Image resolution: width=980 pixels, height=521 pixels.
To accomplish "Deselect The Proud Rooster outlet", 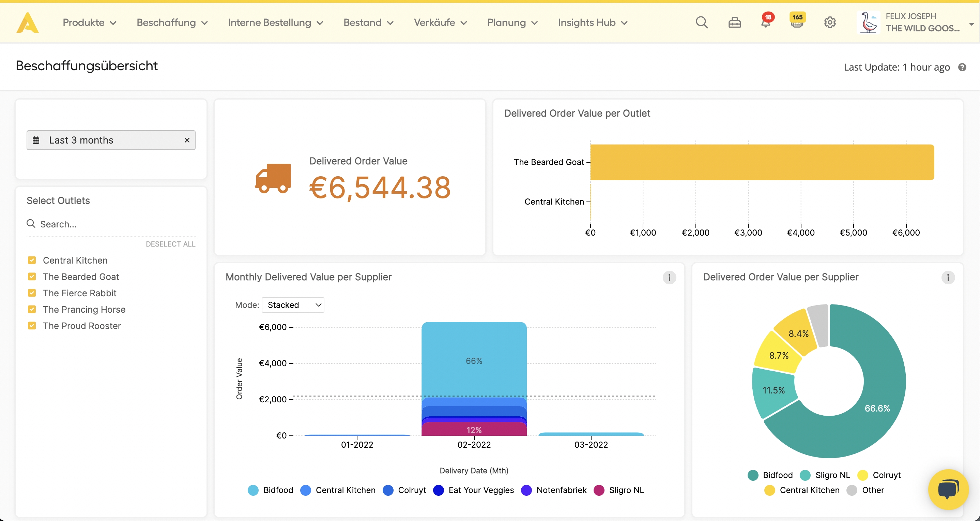I will tap(32, 326).
